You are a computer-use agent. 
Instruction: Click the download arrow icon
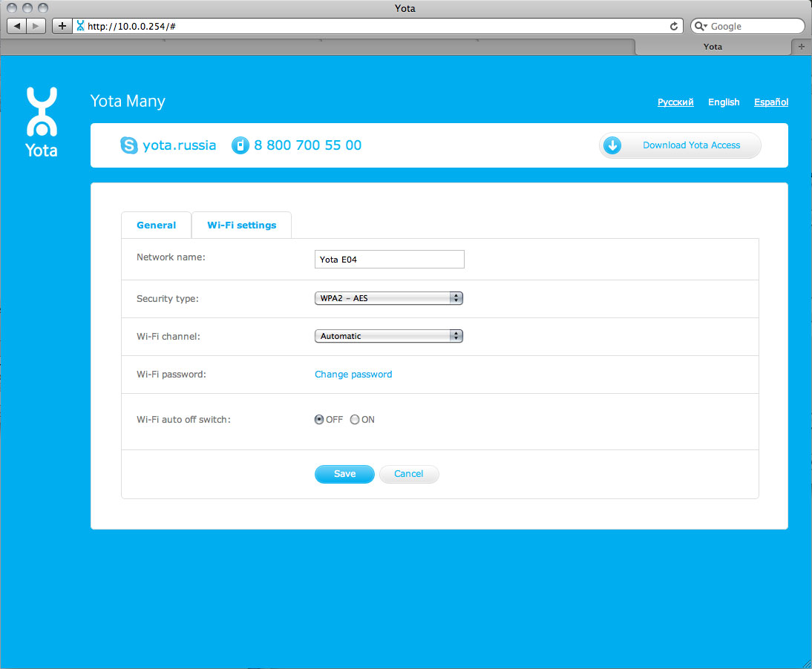coord(612,145)
